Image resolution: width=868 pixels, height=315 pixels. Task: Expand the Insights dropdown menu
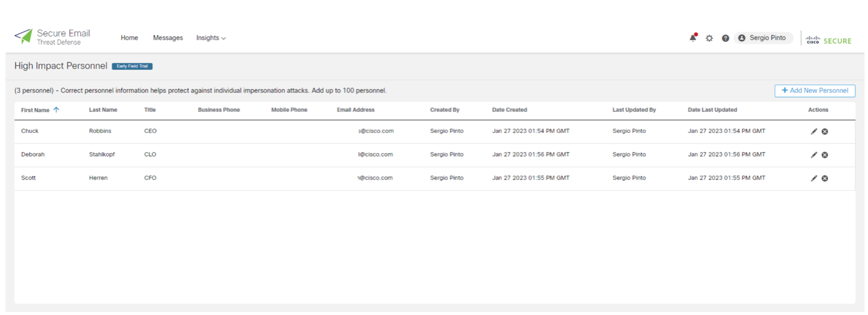tap(211, 38)
